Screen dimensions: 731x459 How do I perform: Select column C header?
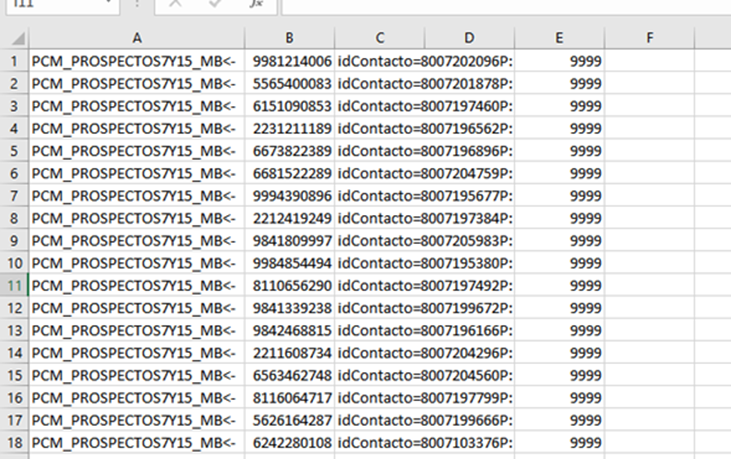pos(380,39)
